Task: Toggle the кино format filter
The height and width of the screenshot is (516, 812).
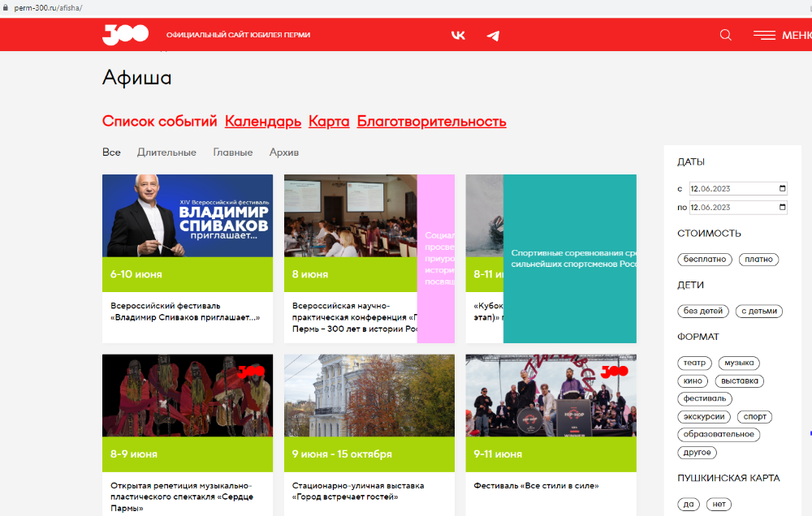Action: click(x=693, y=381)
